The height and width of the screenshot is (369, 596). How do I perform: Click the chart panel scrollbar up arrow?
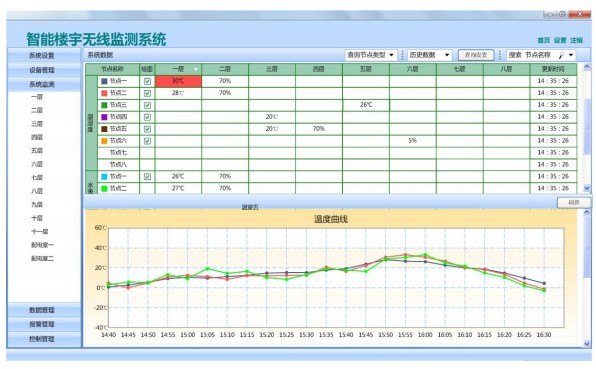586,212
